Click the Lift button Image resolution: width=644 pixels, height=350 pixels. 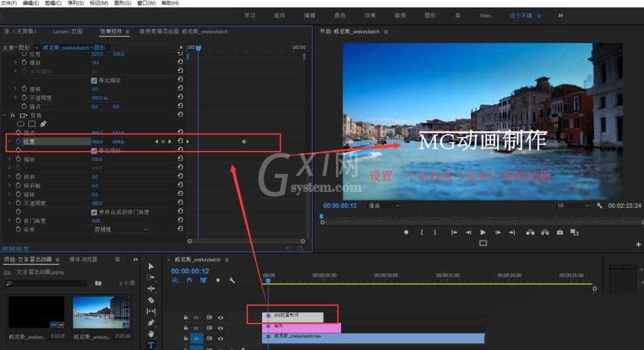(530, 232)
